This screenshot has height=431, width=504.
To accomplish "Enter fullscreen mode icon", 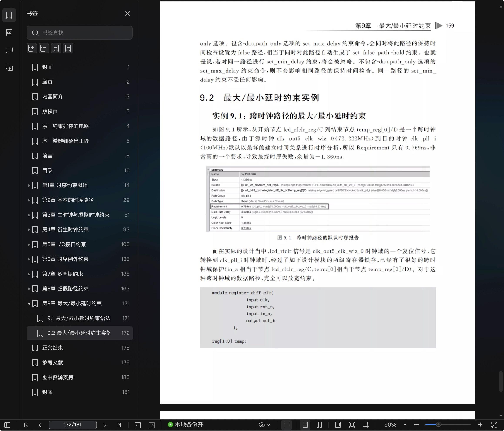I will 494,425.
